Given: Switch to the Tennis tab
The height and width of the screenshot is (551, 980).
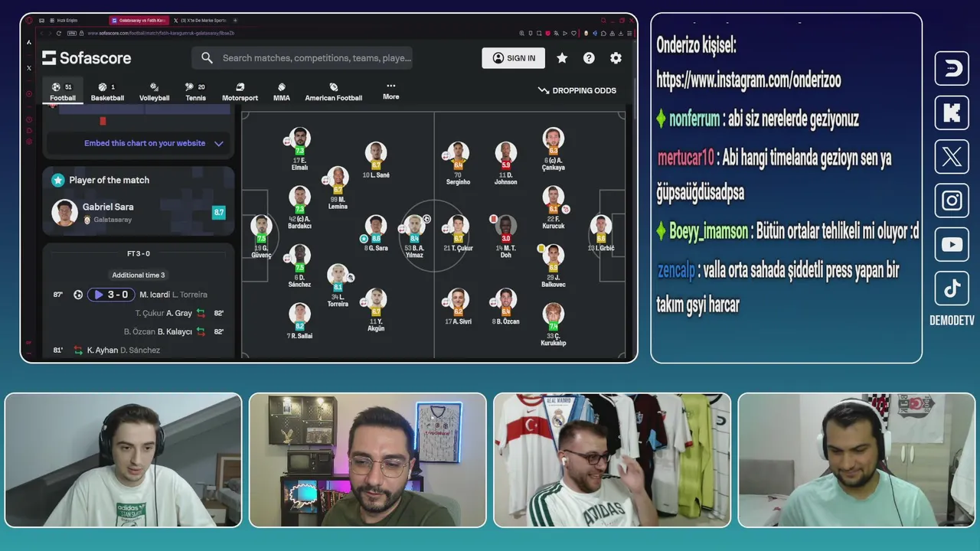Looking at the screenshot, I should (x=195, y=92).
